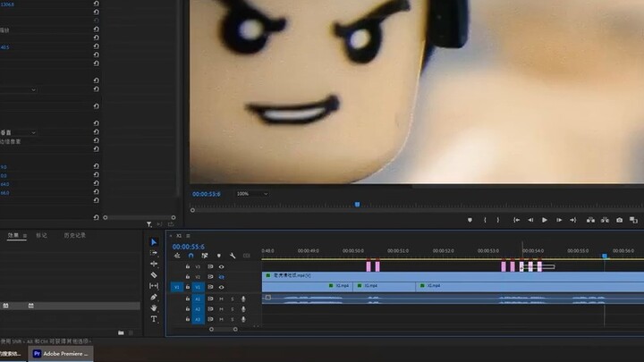Click Mark Out in Program monitor
The image size is (644, 362).
(x=498, y=220)
